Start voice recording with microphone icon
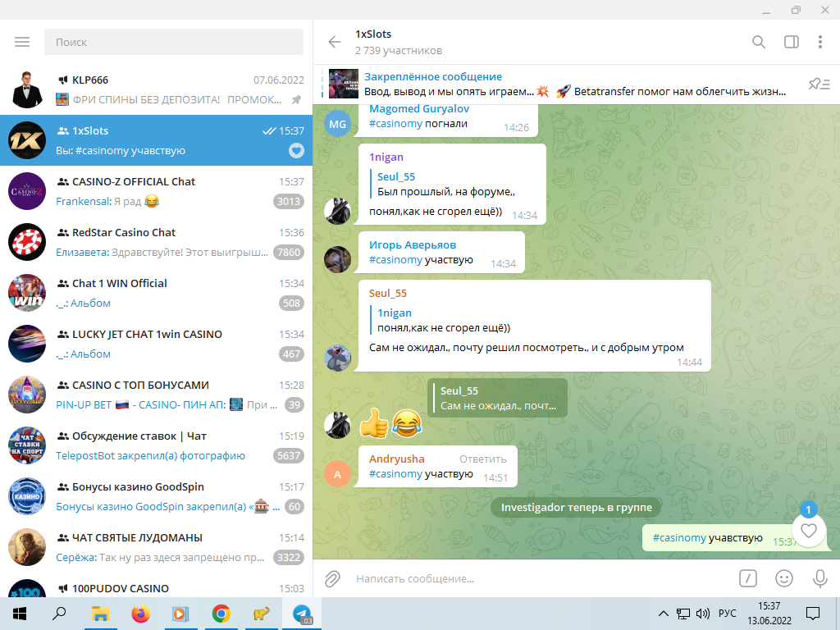This screenshot has width=840, height=630. click(x=819, y=578)
